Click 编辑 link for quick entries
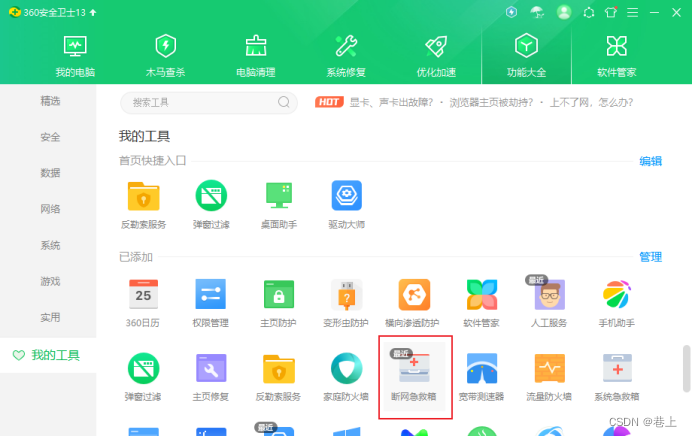692x437 pixels. 651,161
